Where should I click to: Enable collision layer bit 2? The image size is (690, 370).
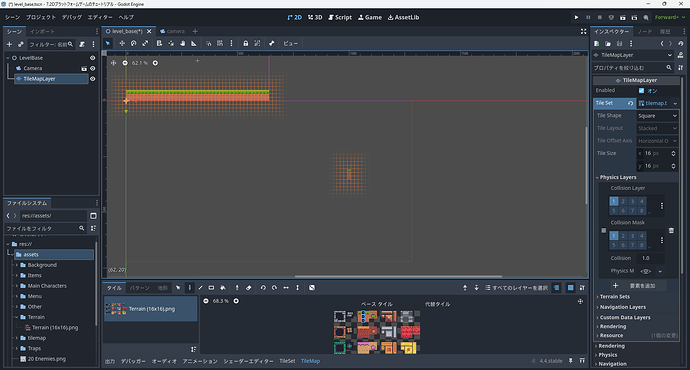[x=623, y=201]
